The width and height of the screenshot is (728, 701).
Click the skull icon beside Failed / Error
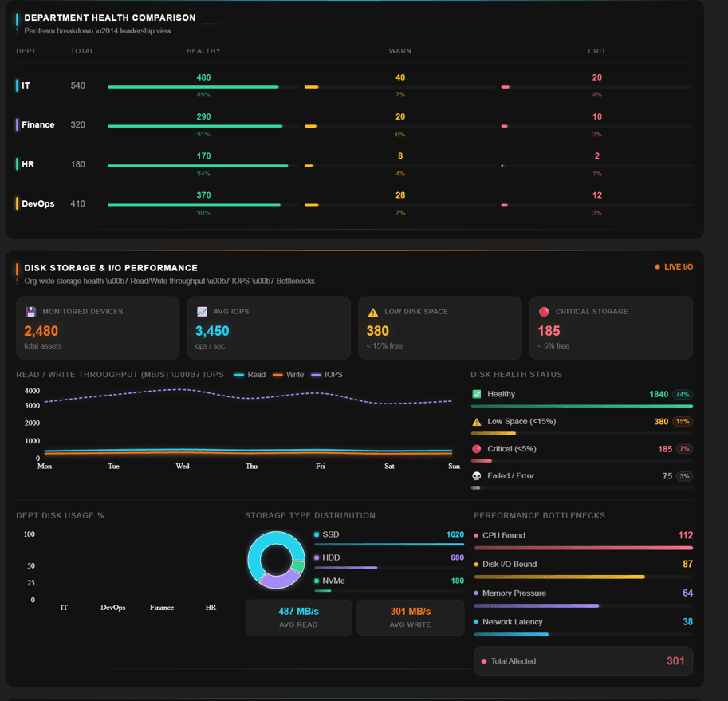(x=476, y=476)
